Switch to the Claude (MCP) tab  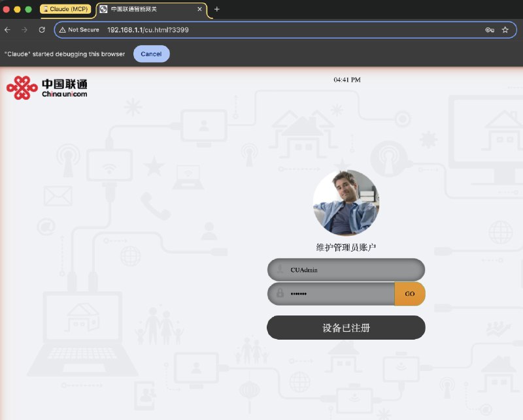[x=65, y=9]
